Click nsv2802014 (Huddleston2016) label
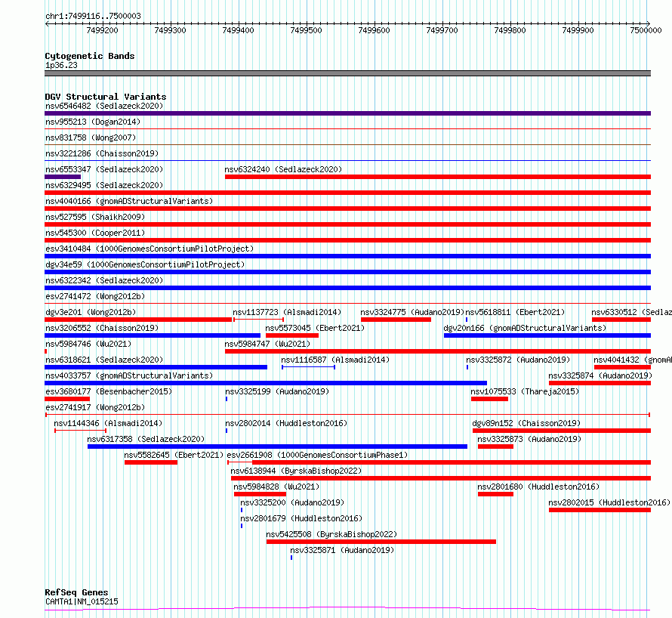 pos(286,423)
